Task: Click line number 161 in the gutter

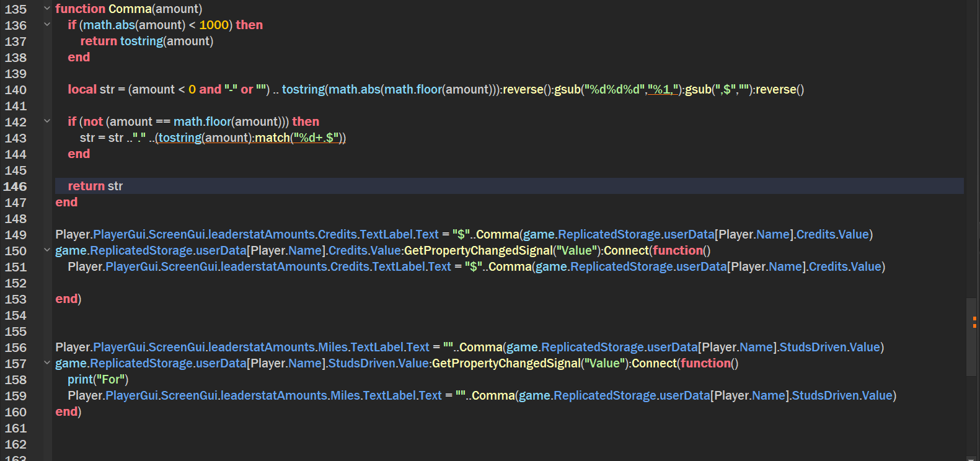Action: (15, 428)
